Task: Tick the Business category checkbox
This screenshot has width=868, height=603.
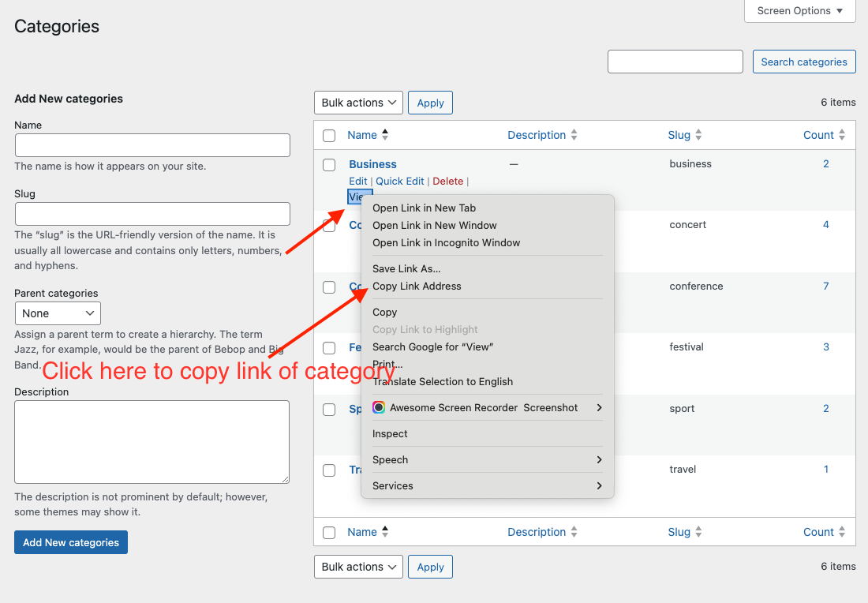Action: point(329,165)
